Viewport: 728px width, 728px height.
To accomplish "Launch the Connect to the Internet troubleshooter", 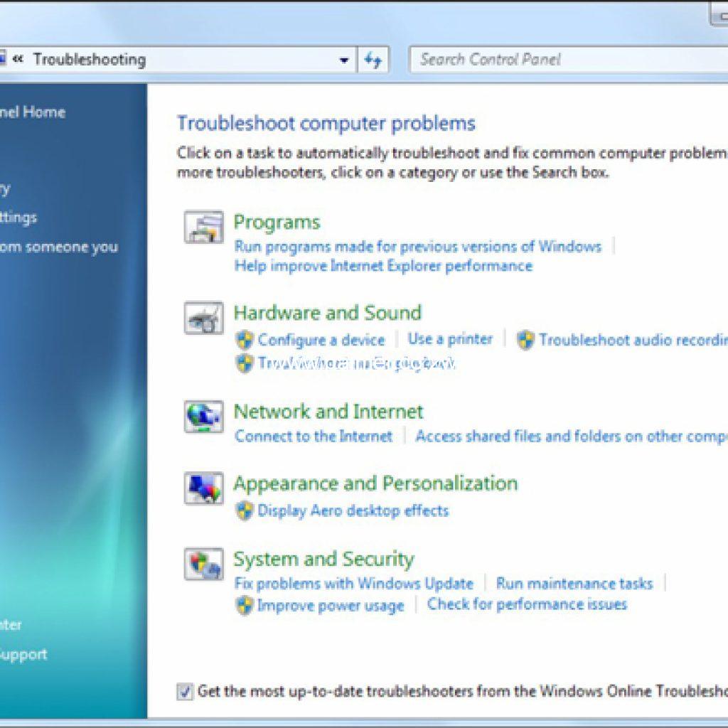I will coord(314,436).
